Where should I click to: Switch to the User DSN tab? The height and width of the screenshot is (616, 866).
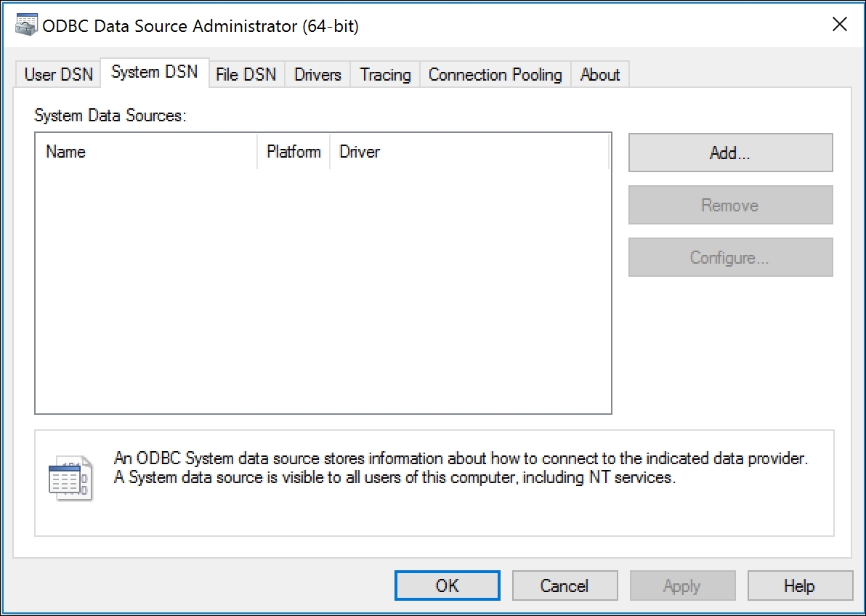click(59, 75)
